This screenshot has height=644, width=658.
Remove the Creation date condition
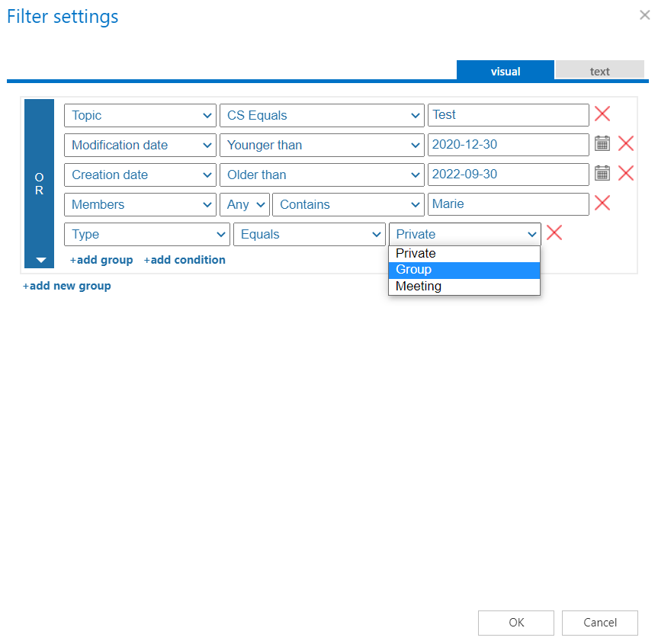click(626, 174)
